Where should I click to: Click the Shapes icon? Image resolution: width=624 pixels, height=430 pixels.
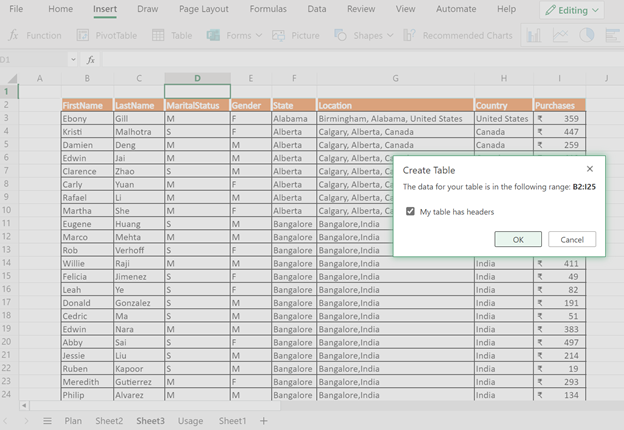point(340,35)
